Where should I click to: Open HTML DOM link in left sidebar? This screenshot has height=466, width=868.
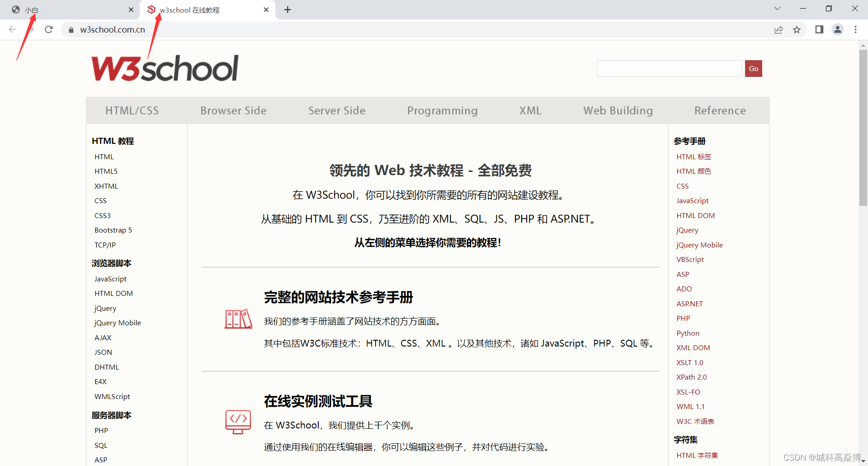tap(113, 293)
